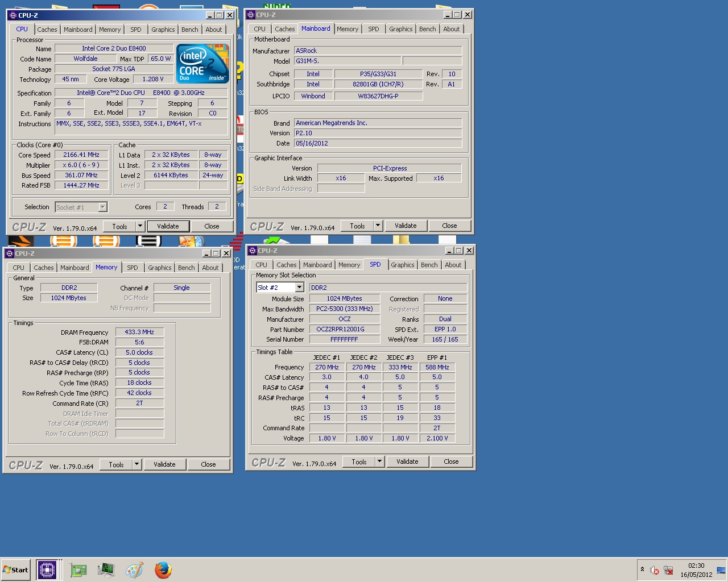Expand Tools dropdown arrow in Mainboard window
The width and height of the screenshot is (728, 582).
click(x=378, y=226)
